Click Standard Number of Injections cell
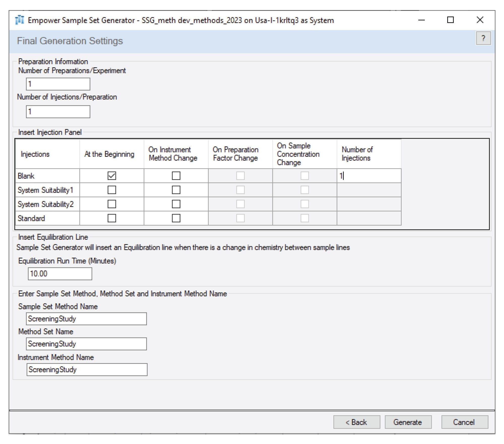This screenshot has height=444, width=504. 369,218
